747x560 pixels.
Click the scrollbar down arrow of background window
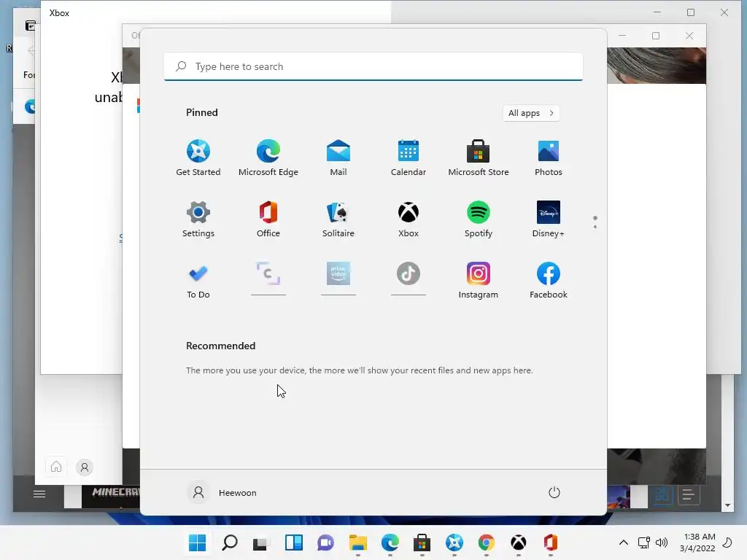coord(727,505)
